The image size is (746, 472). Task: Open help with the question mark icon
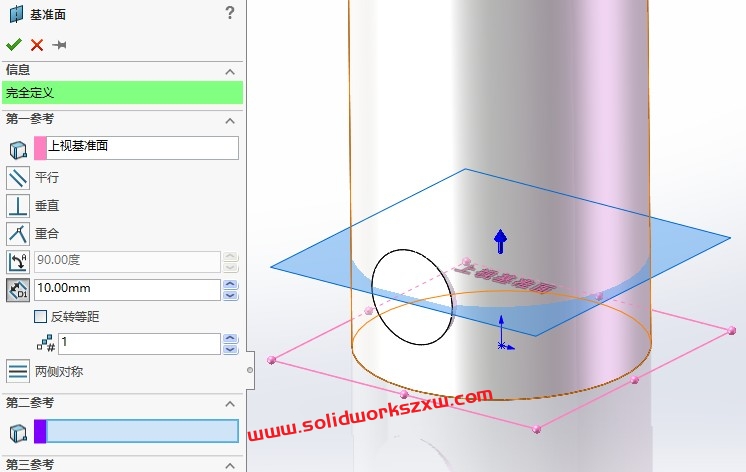(x=230, y=12)
